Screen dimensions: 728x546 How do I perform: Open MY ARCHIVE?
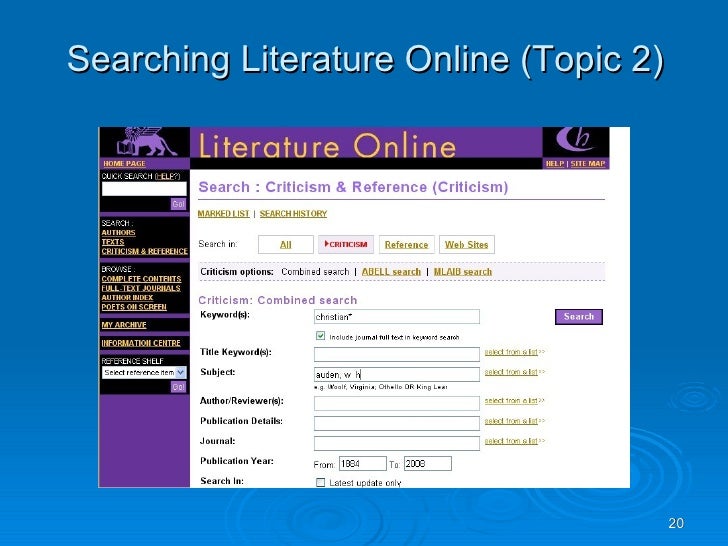coord(124,325)
